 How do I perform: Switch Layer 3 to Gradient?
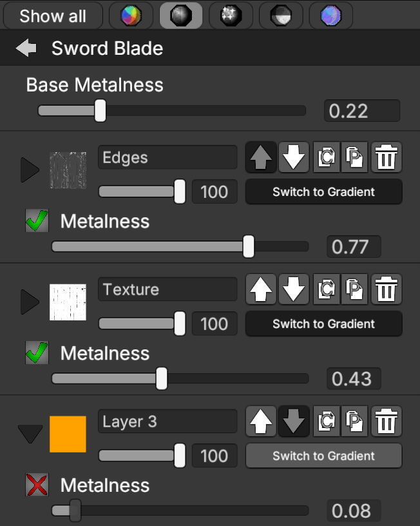[323, 456]
